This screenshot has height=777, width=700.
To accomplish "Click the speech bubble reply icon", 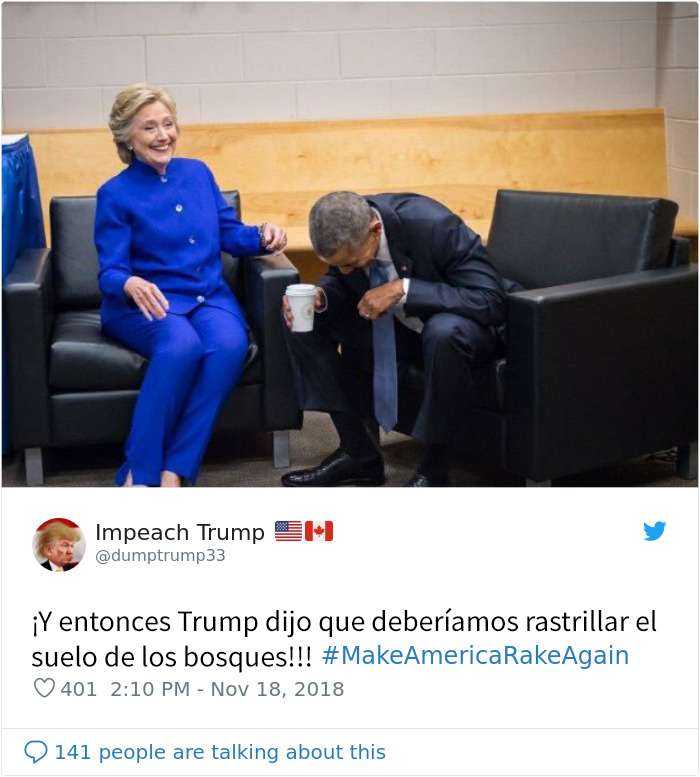I will pos(36,752).
